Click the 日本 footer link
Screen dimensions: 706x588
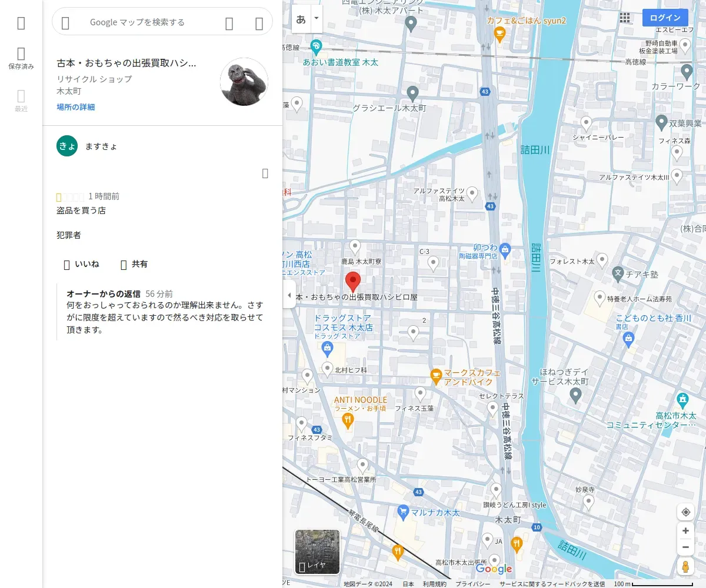point(408,584)
